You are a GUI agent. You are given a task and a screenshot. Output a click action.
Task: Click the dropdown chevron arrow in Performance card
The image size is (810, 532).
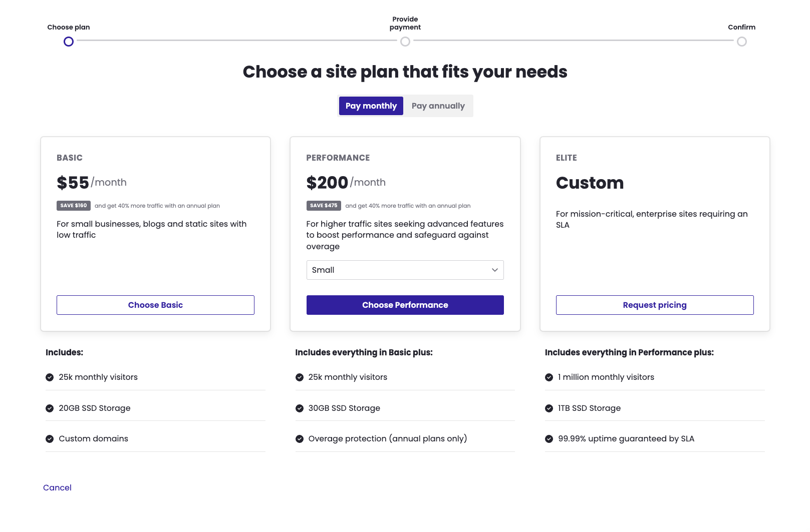tap(495, 270)
